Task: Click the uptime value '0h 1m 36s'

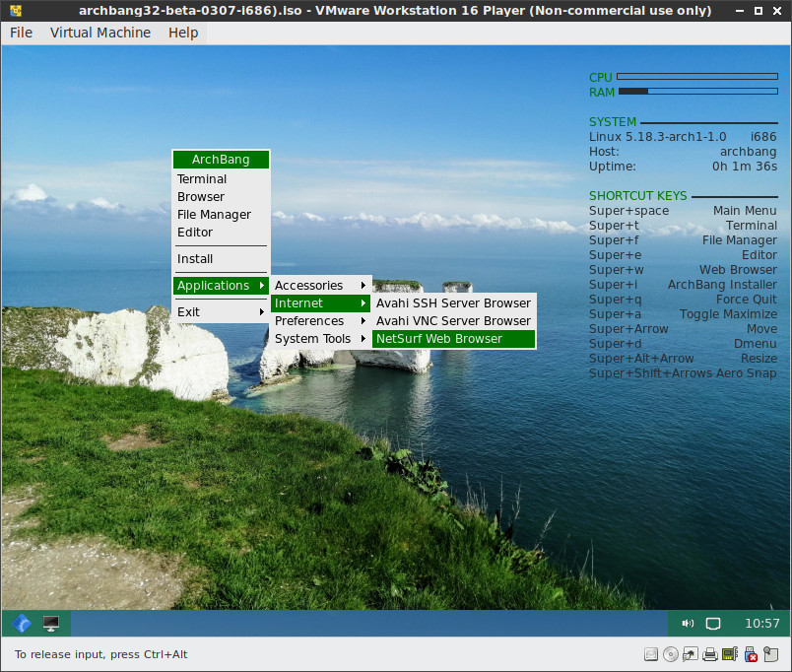Action: [745, 167]
